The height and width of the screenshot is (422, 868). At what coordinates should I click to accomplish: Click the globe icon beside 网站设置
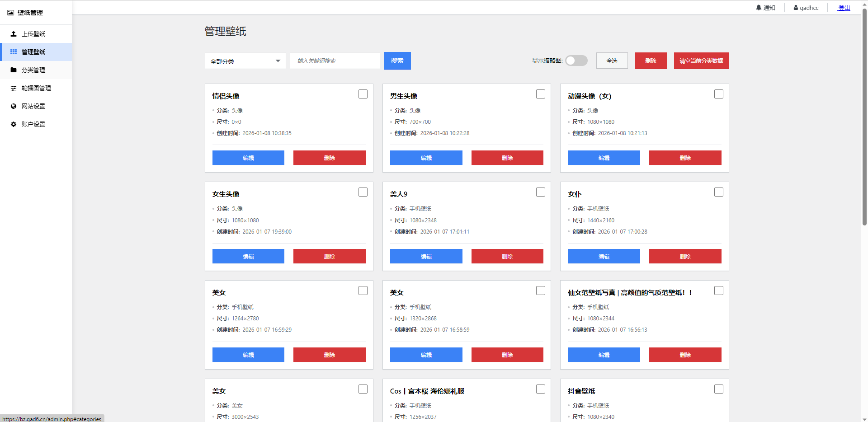14,106
